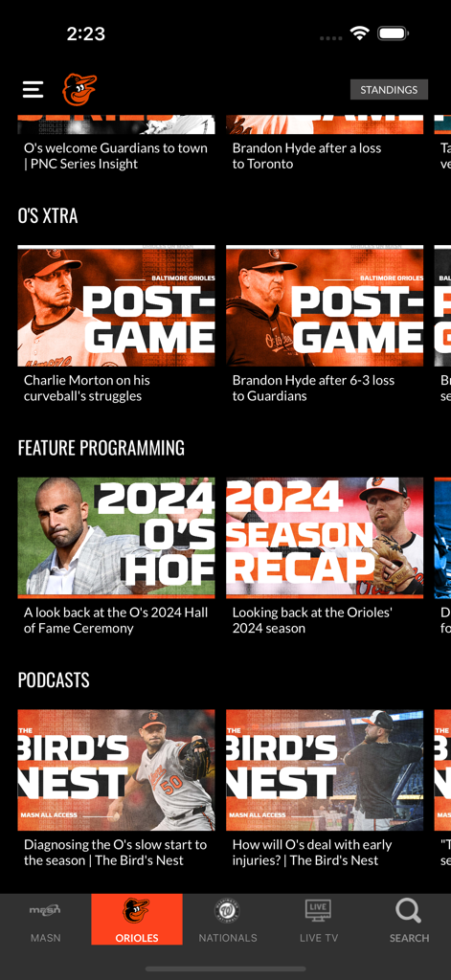The width and height of the screenshot is (451, 980).
Task: Tap the O'S XTRA section heading
Action: [48, 215]
